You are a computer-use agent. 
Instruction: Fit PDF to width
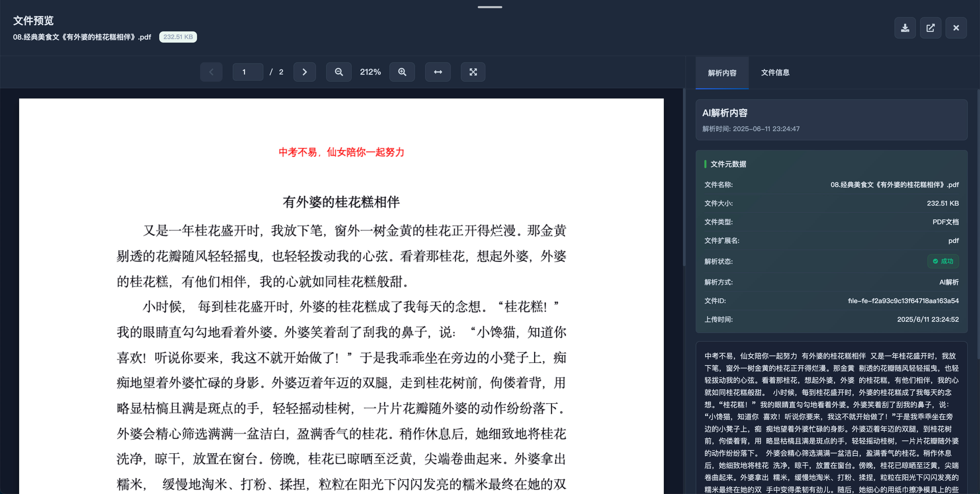tap(438, 72)
